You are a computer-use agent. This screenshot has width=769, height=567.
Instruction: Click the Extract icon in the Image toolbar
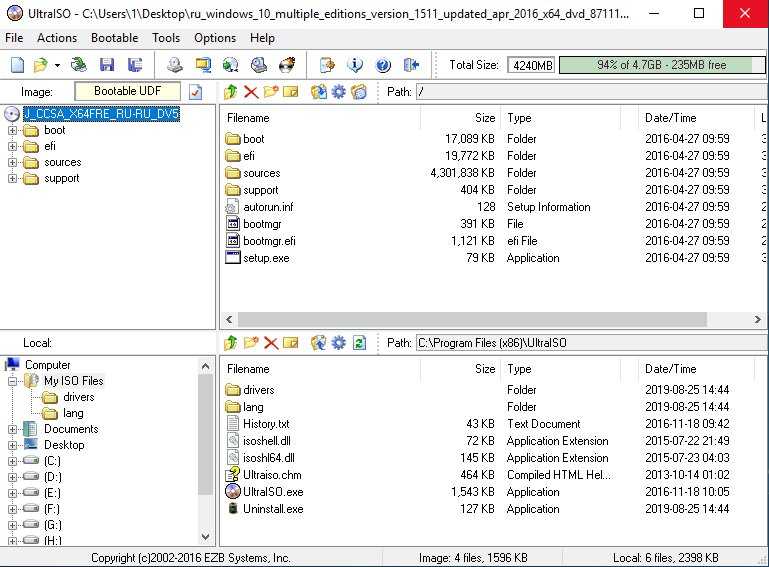pos(319,92)
